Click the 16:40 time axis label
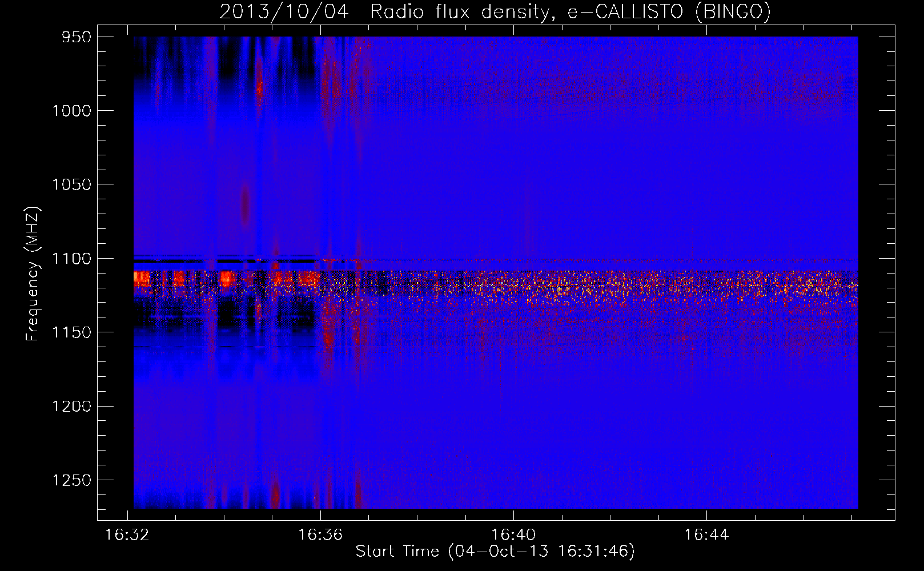Viewport: 924px width, 571px height. [513, 535]
